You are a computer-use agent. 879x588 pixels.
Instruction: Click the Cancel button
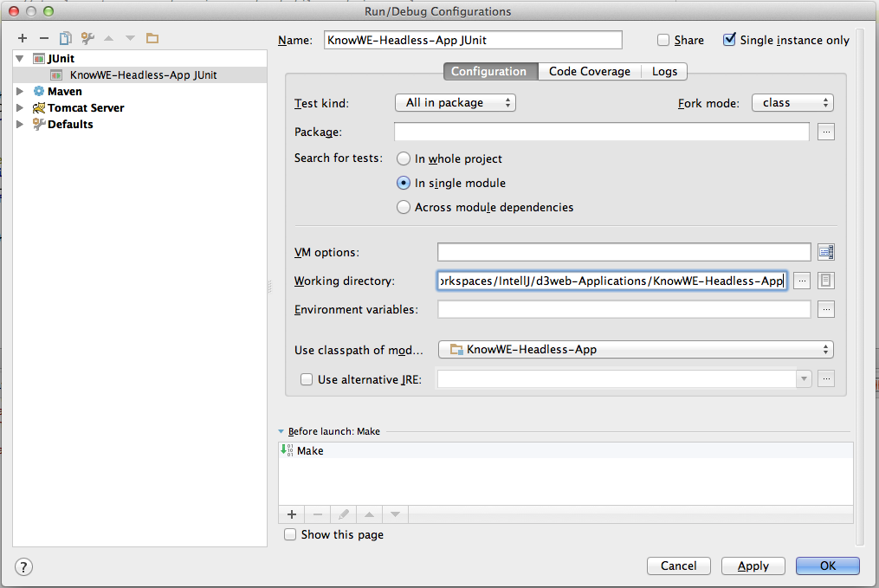(x=678, y=565)
